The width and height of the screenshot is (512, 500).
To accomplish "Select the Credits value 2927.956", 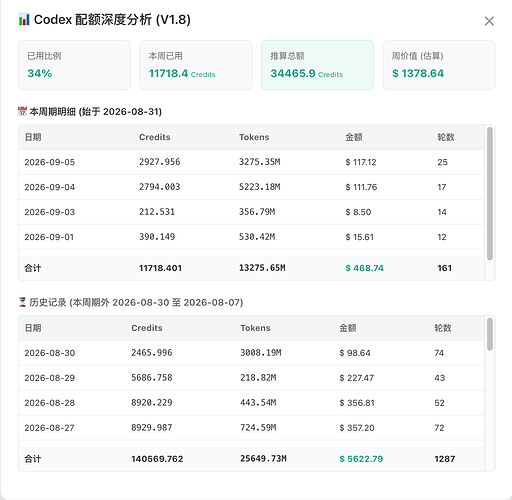I will (x=160, y=162).
